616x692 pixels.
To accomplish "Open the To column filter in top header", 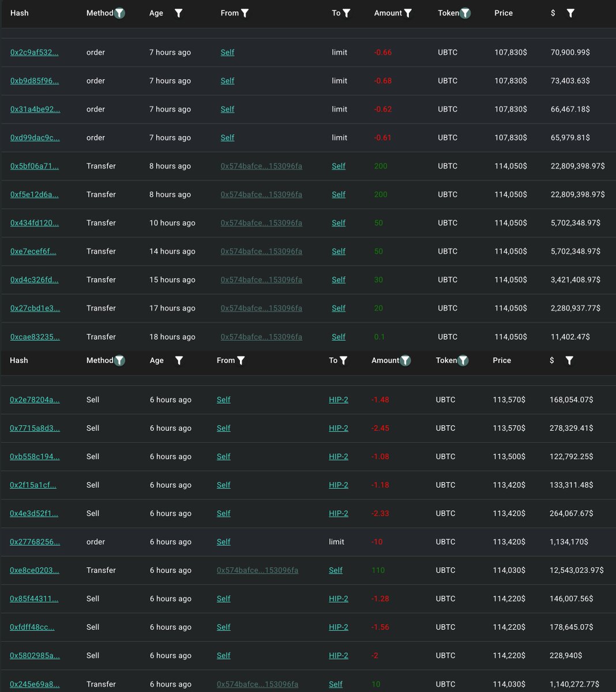I will tap(346, 13).
